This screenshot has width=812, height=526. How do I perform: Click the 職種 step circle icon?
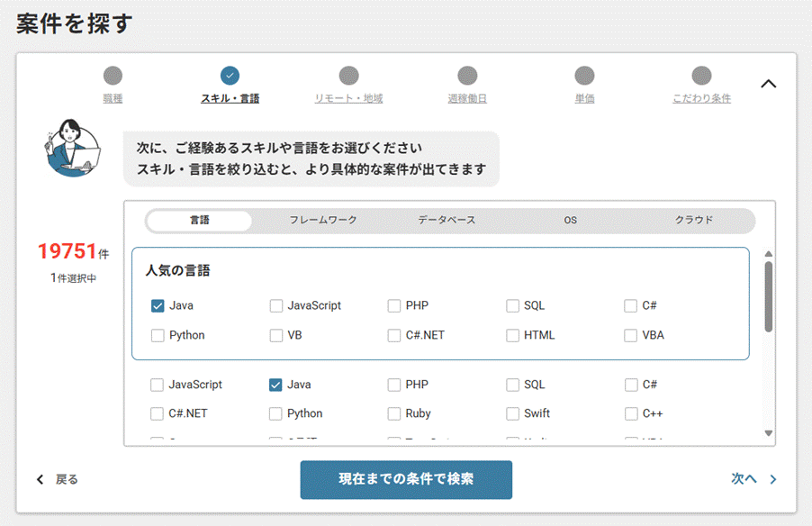click(x=113, y=76)
